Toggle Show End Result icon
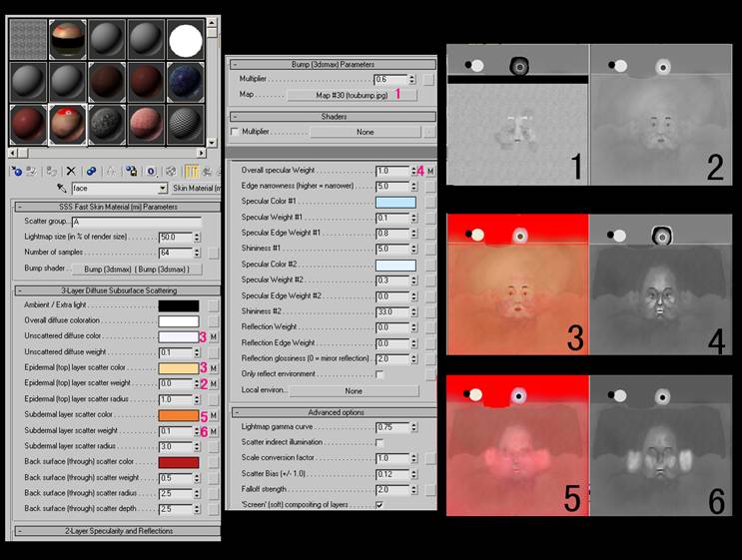Viewport: 742px width, 560px height. [x=190, y=171]
